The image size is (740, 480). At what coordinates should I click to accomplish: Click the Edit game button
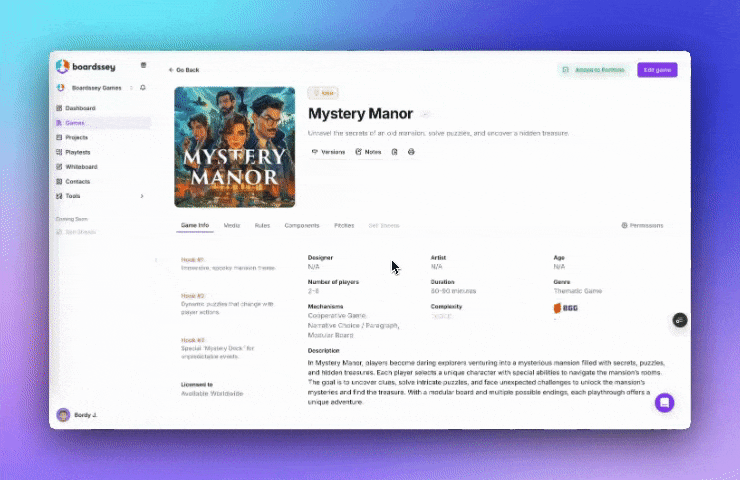click(x=657, y=70)
